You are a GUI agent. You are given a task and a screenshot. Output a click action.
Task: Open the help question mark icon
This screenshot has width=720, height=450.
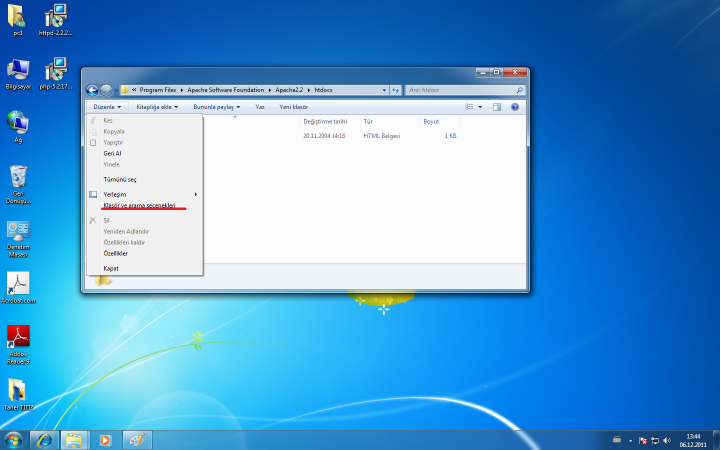[515, 106]
